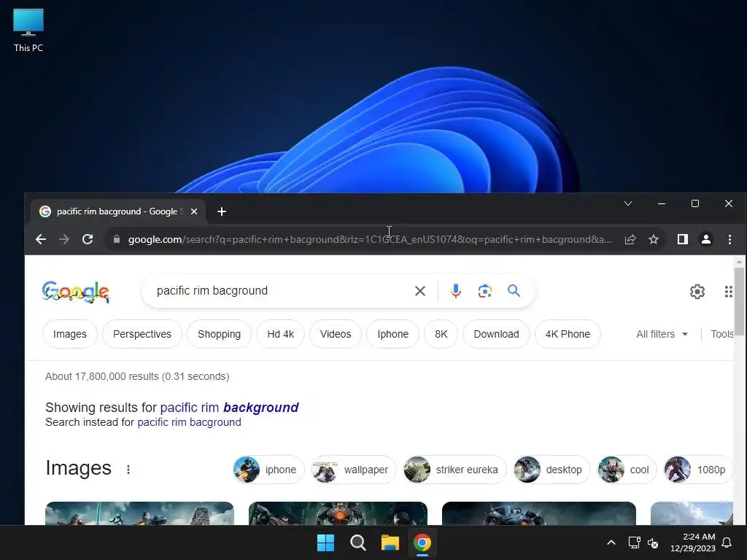Screen dimensions: 747x560
Task: Select cool image chip
Action: click(x=627, y=470)
